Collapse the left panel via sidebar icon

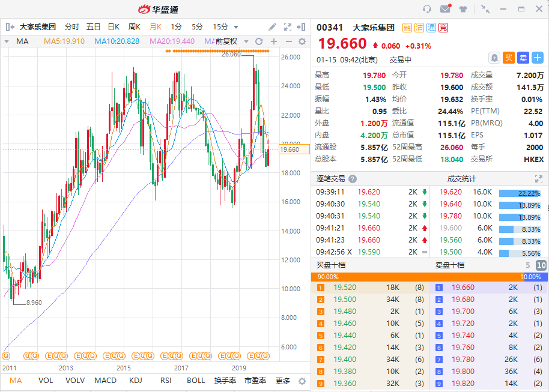click(10, 27)
